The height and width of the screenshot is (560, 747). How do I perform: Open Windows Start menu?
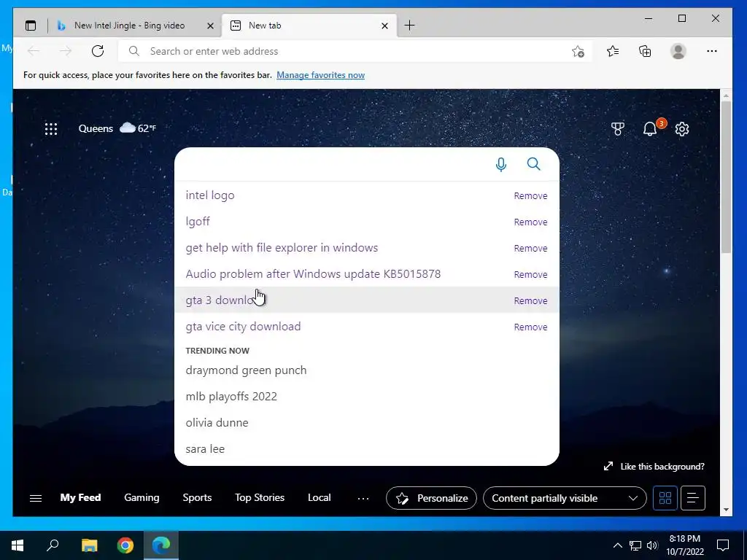(18, 545)
